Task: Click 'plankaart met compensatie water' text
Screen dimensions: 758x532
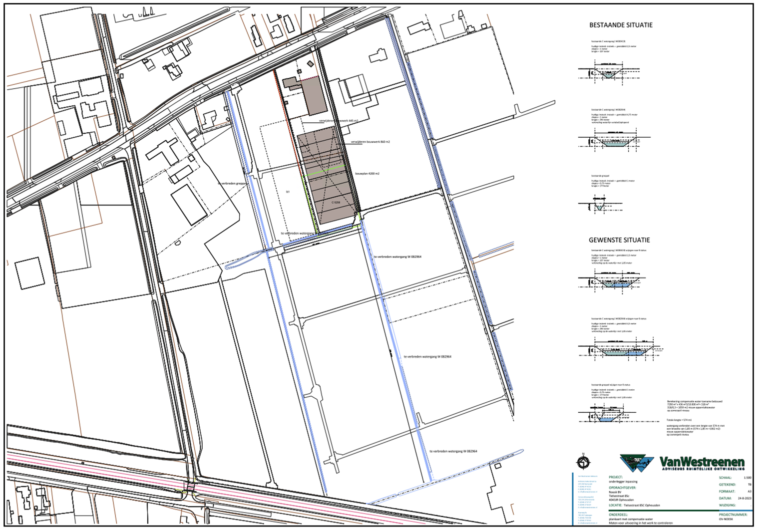Action: pos(630,519)
